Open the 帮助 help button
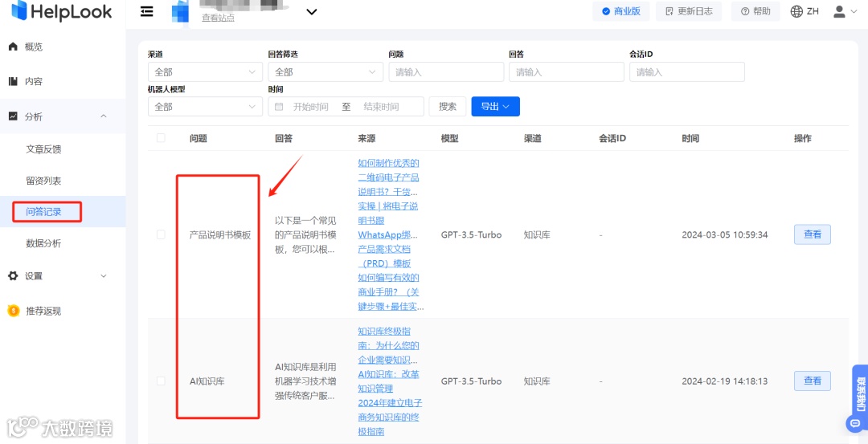 coord(755,11)
